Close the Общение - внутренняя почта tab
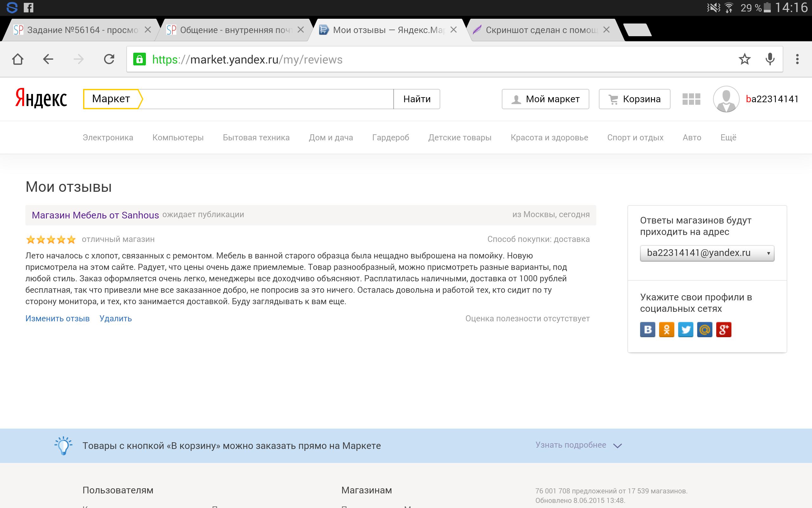812x508 pixels. tap(301, 30)
